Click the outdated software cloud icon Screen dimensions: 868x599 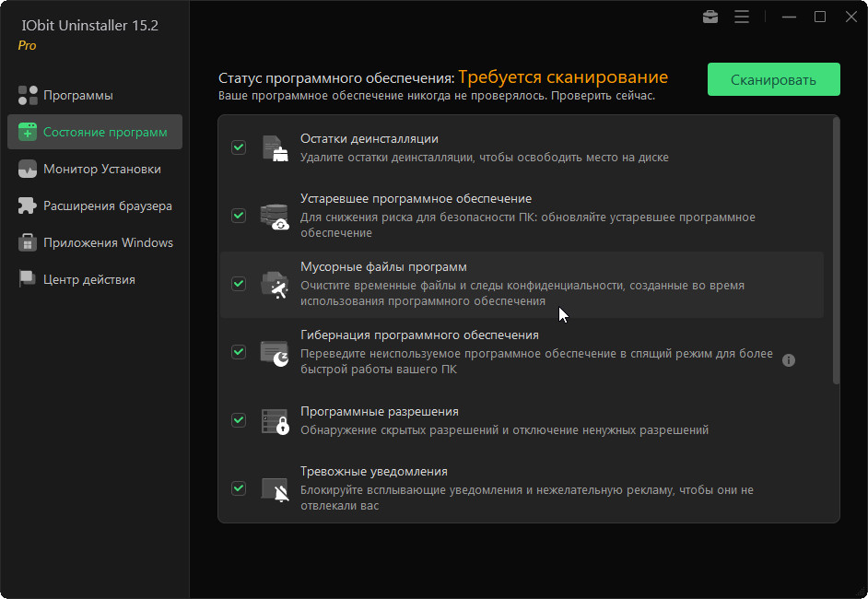(275, 216)
